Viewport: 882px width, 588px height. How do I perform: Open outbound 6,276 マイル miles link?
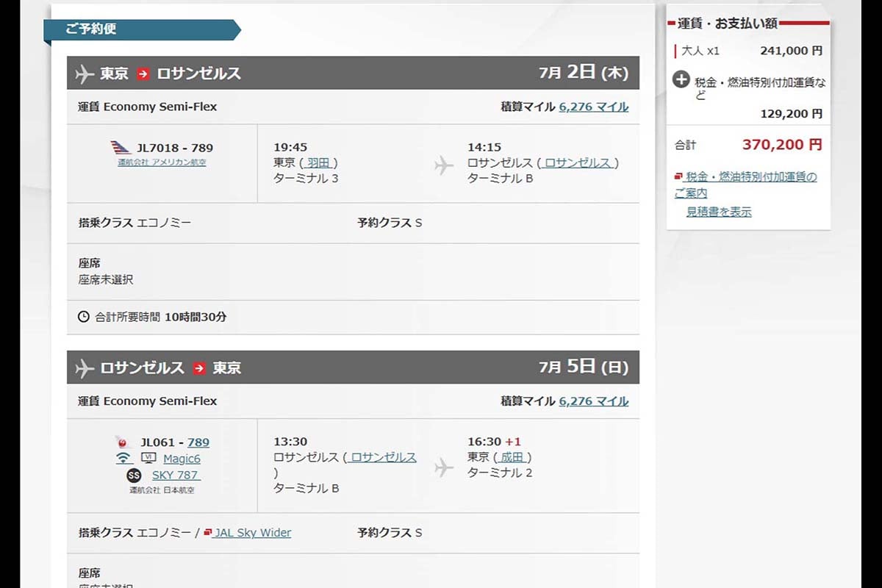pyautogui.click(x=594, y=107)
